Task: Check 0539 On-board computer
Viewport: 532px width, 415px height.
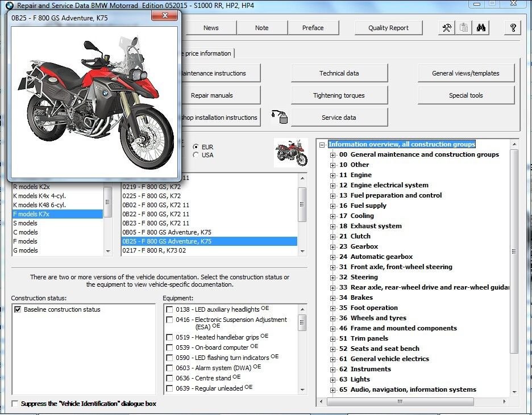Action: click(x=169, y=347)
